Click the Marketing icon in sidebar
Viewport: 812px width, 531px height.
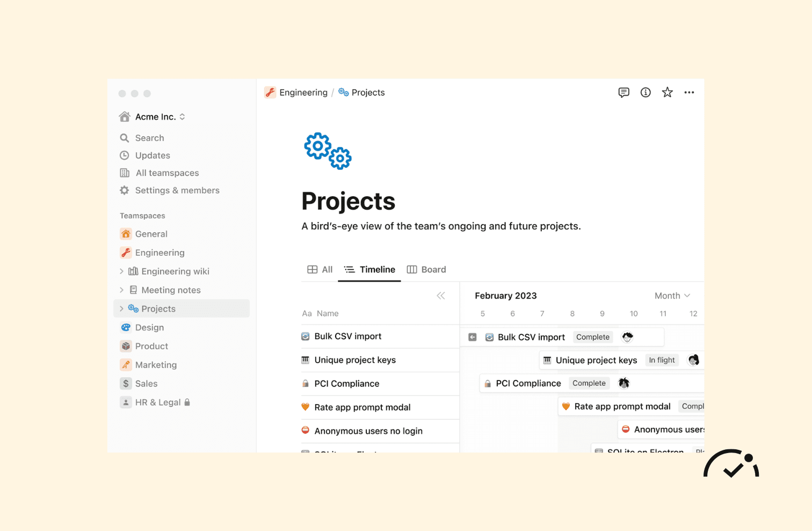pyautogui.click(x=126, y=365)
